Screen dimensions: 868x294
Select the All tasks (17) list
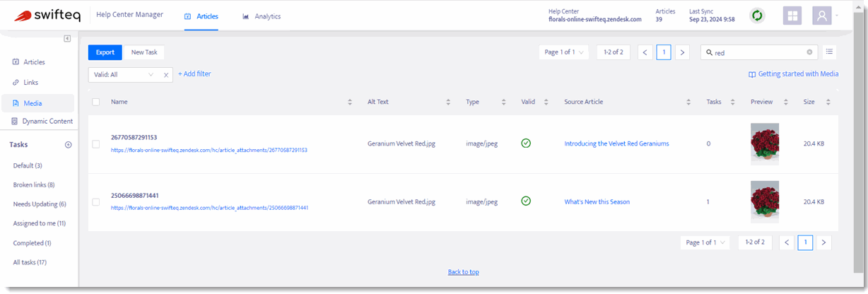pyautogui.click(x=30, y=262)
